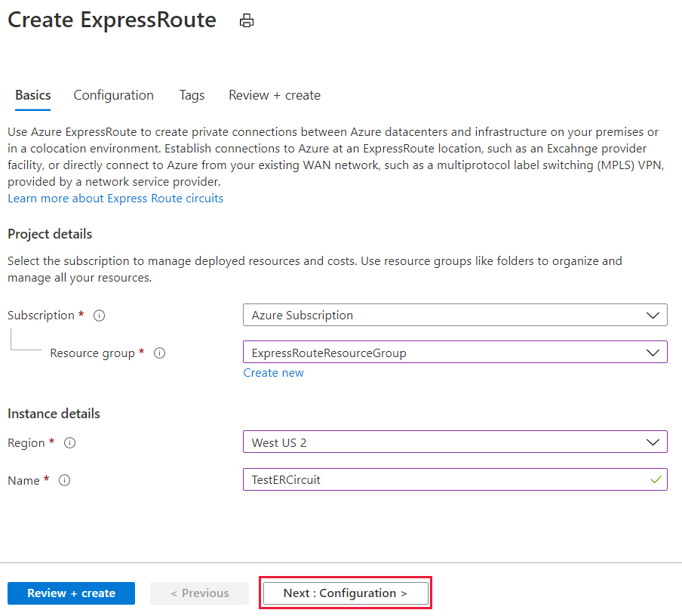Expand the Resource group dropdown
The height and width of the screenshot is (616, 682).
pyautogui.click(x=455, y=353)
